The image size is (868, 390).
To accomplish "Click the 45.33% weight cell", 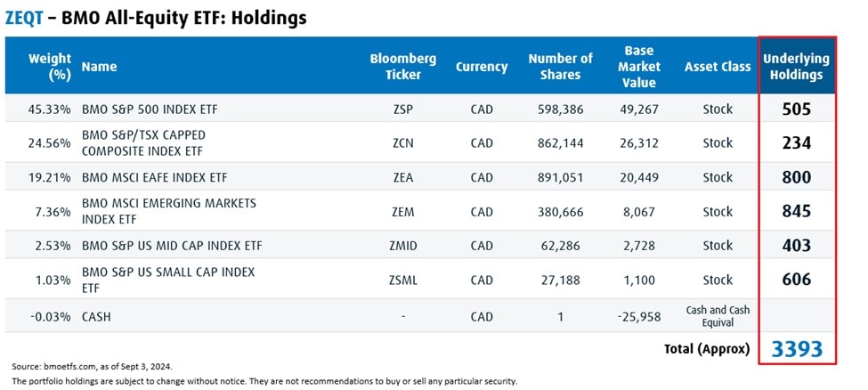I will click(49, 110).
